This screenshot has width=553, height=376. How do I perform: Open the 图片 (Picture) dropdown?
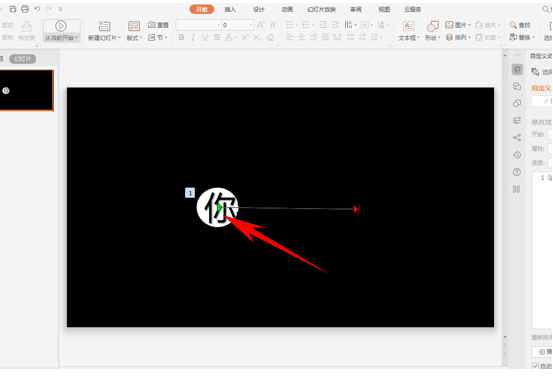458,25
